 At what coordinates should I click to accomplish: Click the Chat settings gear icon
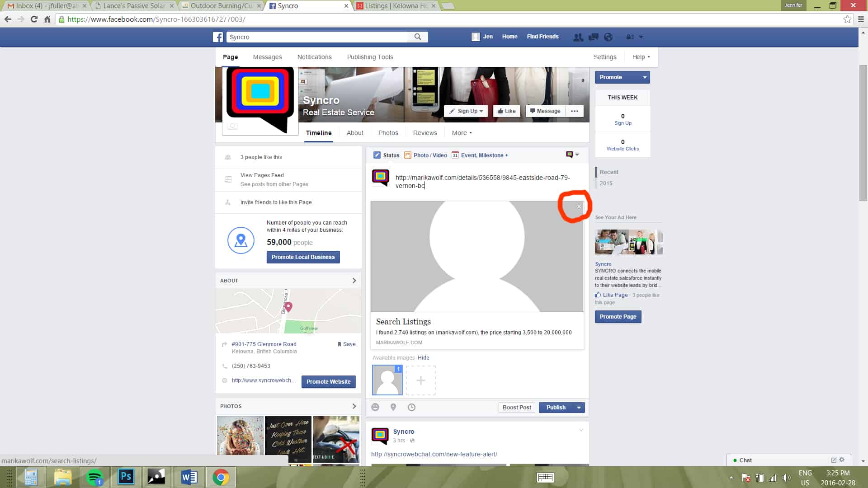tap(842, 460)
